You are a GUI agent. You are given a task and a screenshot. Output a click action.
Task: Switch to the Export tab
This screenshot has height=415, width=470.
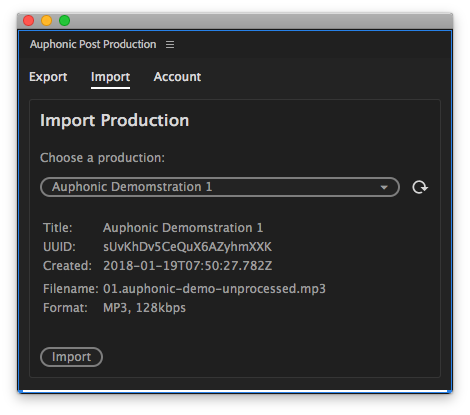click(48, 77)
